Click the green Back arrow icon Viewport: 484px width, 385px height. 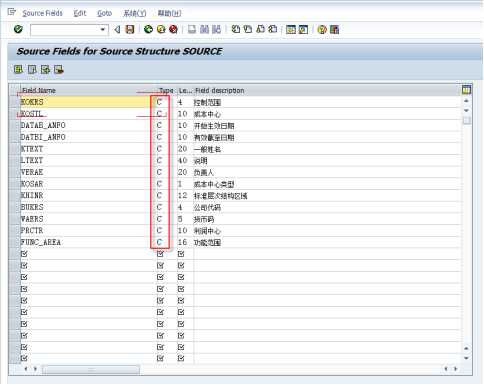[x=148, y=29]
